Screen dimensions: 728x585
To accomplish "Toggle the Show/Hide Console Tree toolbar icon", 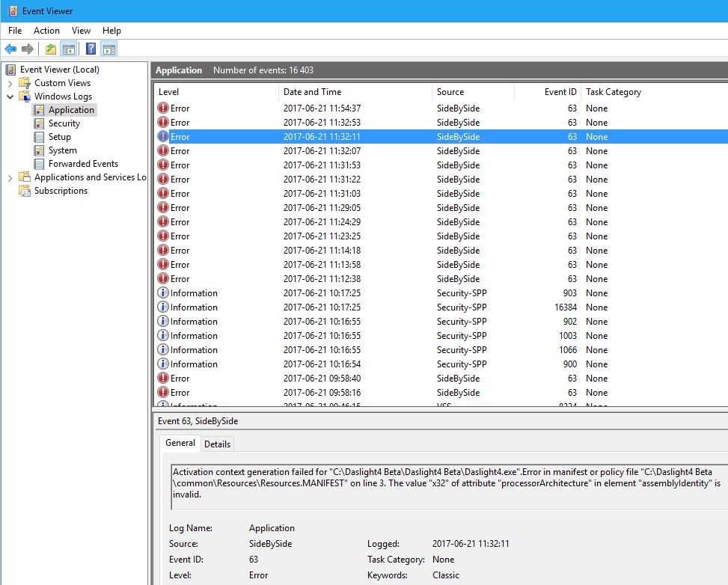I will point(69,49).
